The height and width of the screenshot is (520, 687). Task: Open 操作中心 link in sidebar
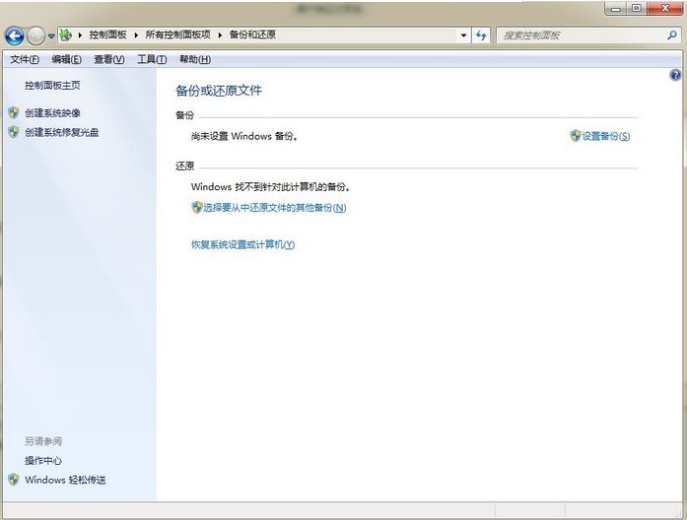(x=43, y=460)
